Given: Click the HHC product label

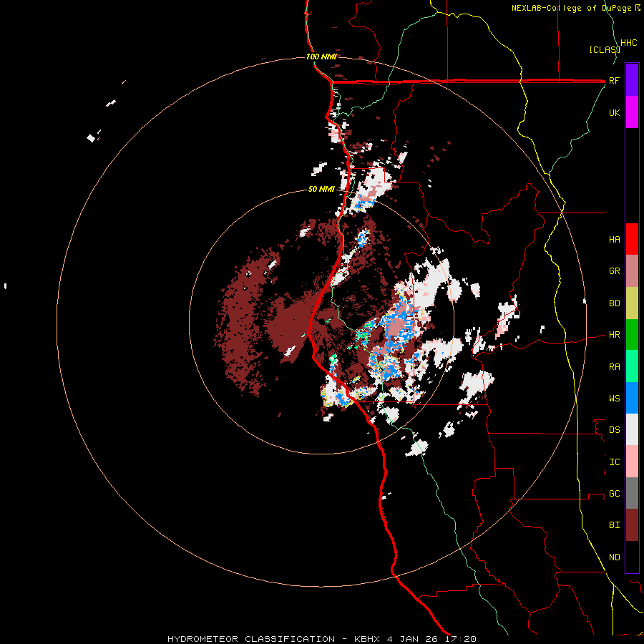Looking at the screenshot, I should point(628,43).
